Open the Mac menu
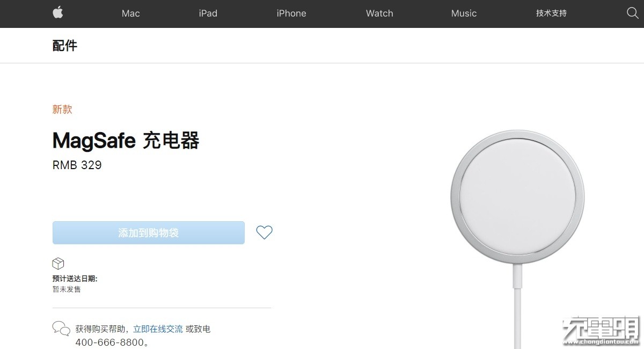This screenshot has width=644, height=349. [130, 13]
